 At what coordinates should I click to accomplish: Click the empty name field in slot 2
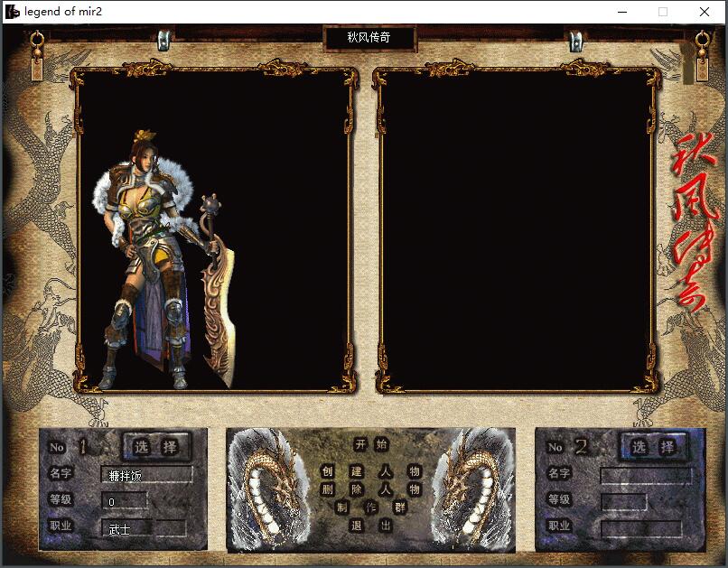coord(645,475)
